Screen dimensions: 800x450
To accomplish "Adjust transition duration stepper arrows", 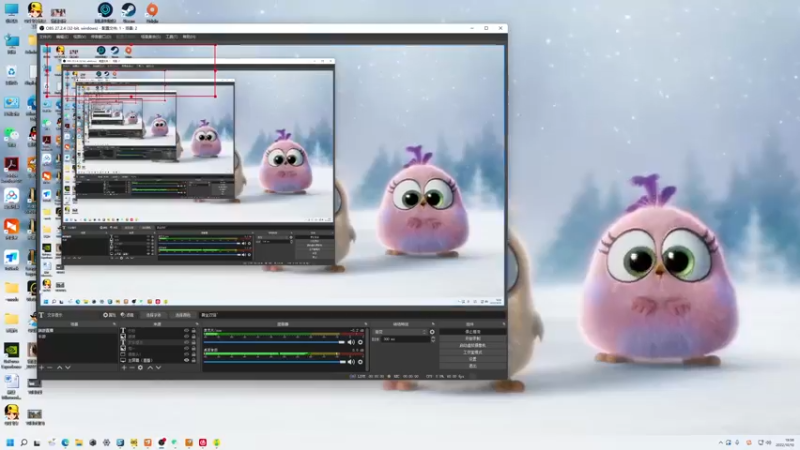I will tap(433, 339).
